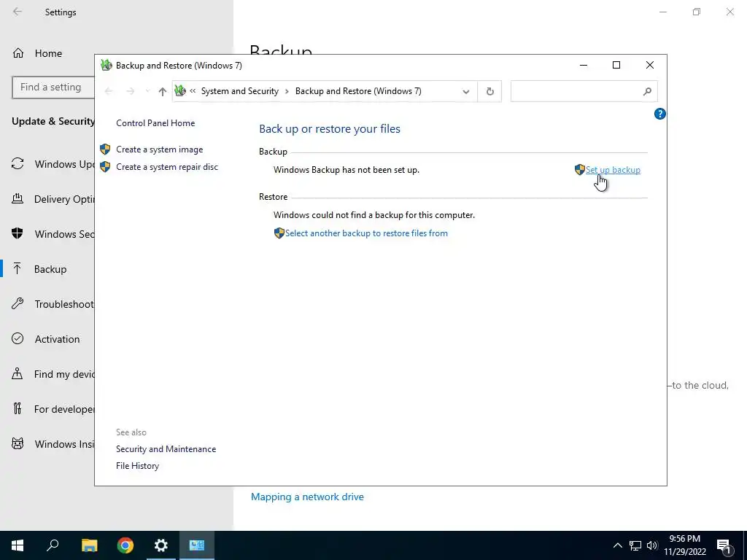Screen dimensions: 747x560
Task: Minimize the Backup and Restore window
Action: click(584, 65)
